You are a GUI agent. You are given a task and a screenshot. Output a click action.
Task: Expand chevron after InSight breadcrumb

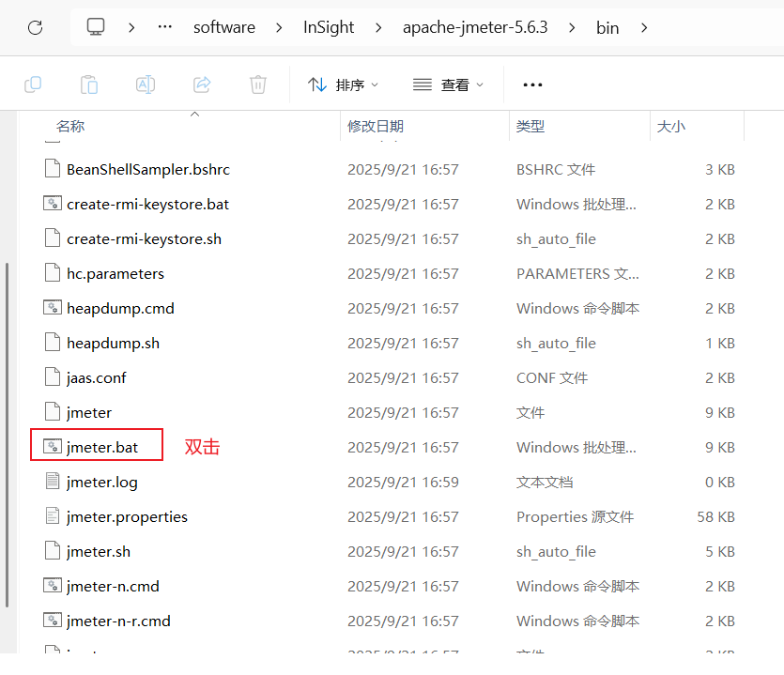(x=378, y=27)
